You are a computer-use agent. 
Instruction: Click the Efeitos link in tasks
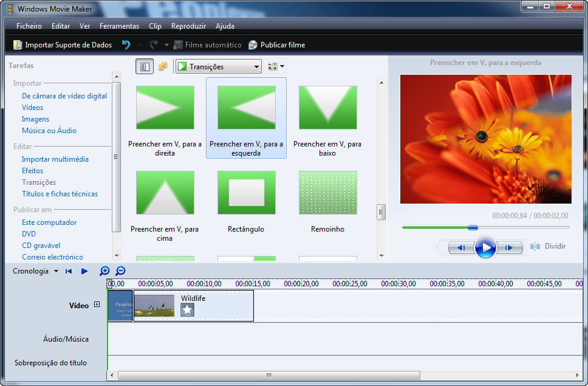[32, 171]
